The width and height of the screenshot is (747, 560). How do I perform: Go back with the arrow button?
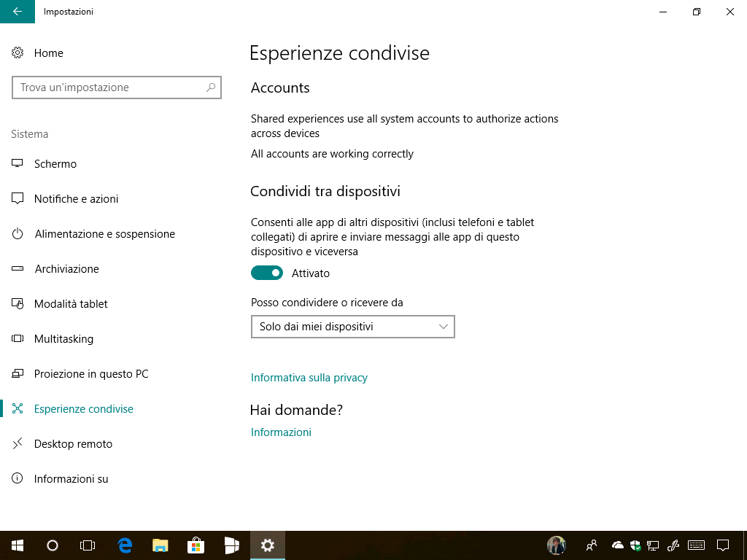[18, 12]
